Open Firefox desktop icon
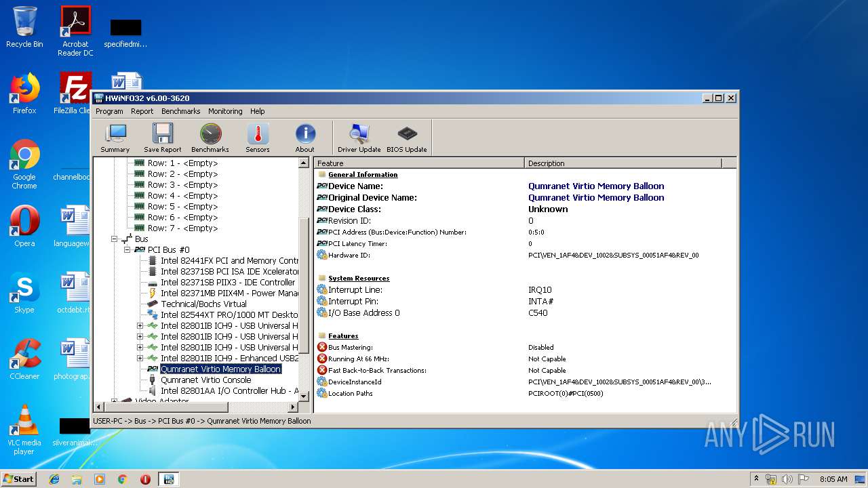 point(24,94)
